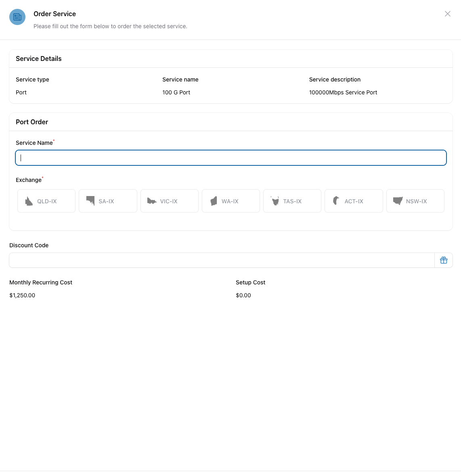461x476 pixels.
Task: Click the $0.00 setup cost value
Action: click(243, 295)
